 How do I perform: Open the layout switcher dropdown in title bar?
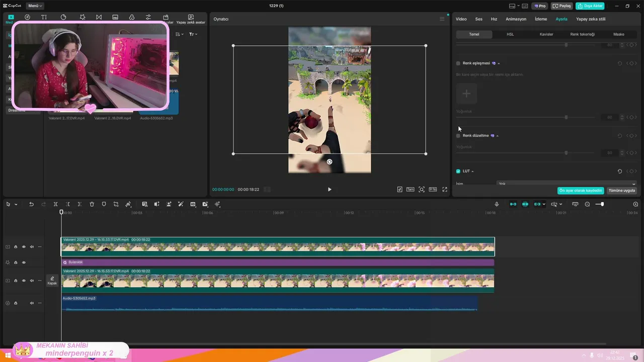(x=515, y=6)
